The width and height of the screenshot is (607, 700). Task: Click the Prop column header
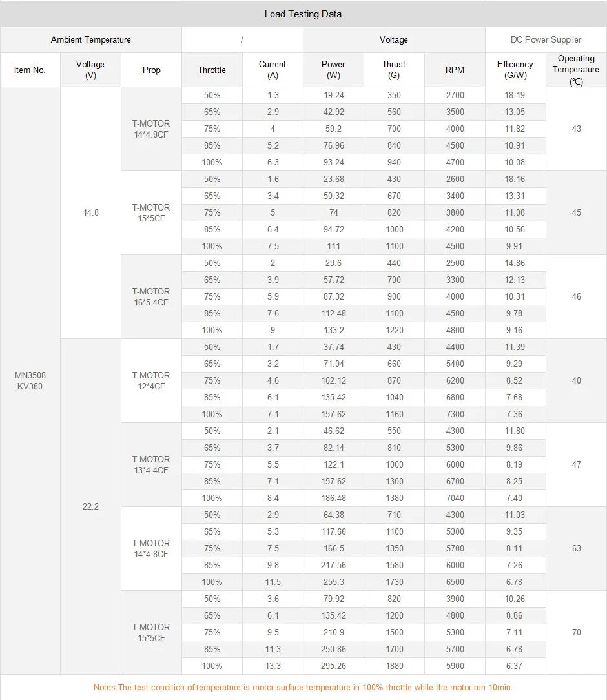click(151, 70)
